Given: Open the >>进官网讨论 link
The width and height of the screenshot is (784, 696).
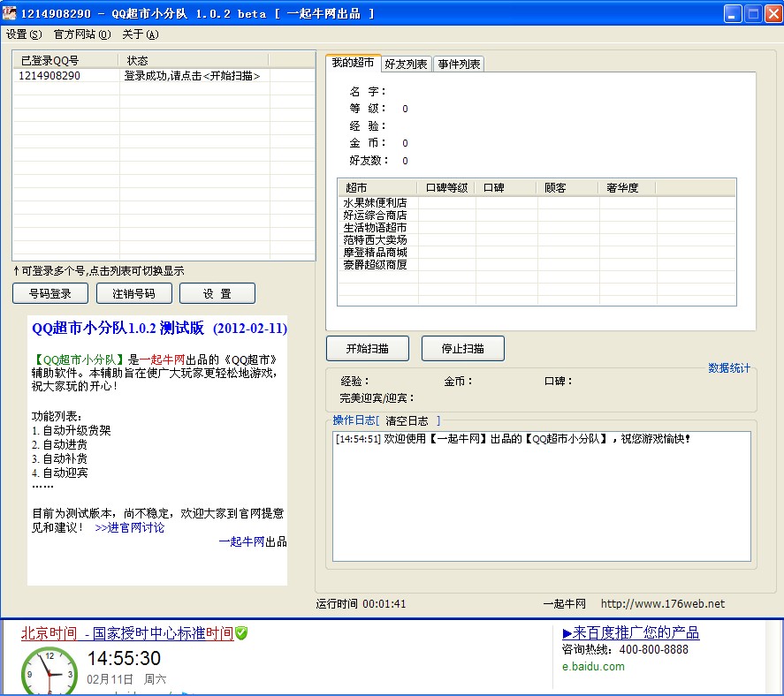Looking at the screenshot, I should tap(130, 527).
